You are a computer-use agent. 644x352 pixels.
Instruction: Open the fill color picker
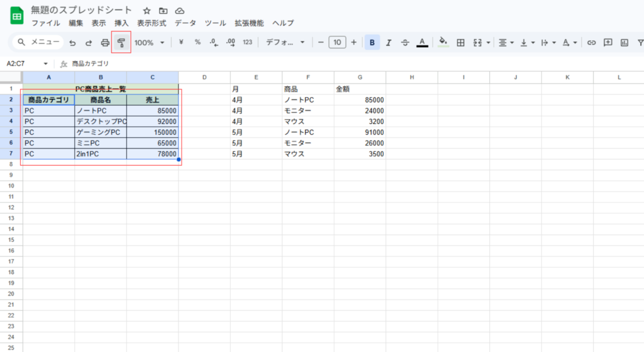443,43
